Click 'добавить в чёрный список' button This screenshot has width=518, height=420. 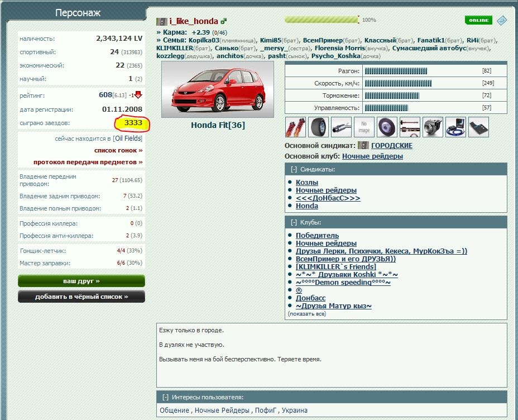click(x=81, y=297)
